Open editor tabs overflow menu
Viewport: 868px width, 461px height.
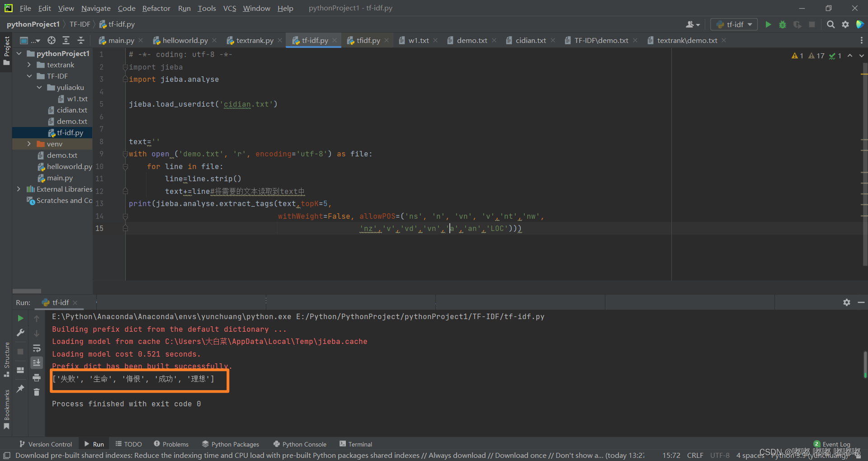coord(861,40)
